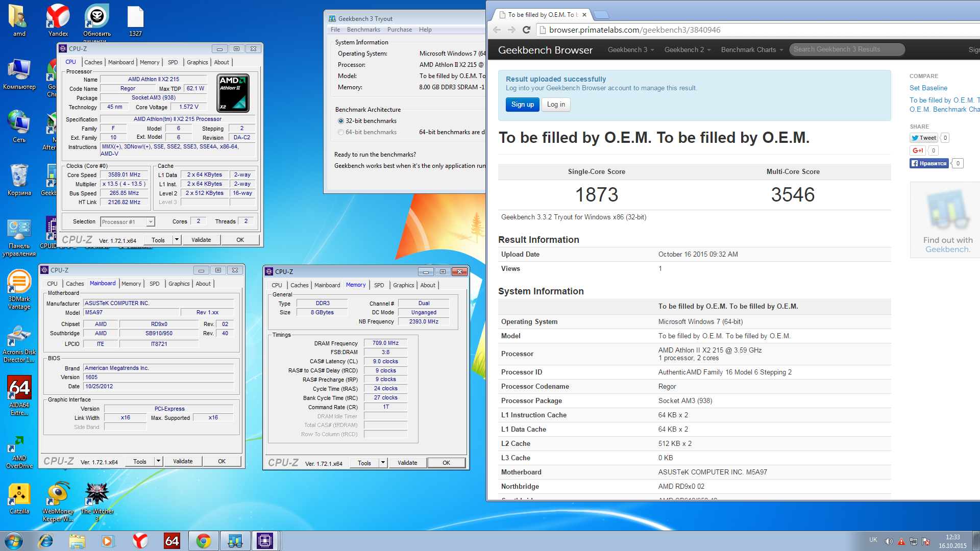The image size is (980, 551).
Task: Click the browser reload button
Action: tap(526, 30)
